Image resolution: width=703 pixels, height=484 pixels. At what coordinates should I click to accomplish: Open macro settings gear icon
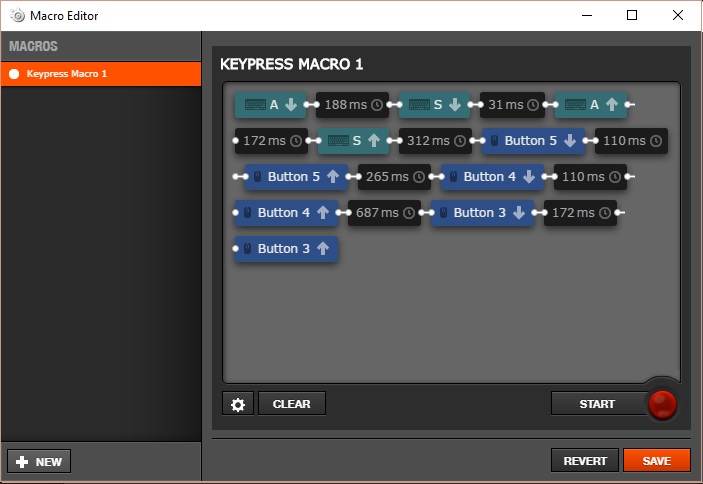[x=238, y=404]
